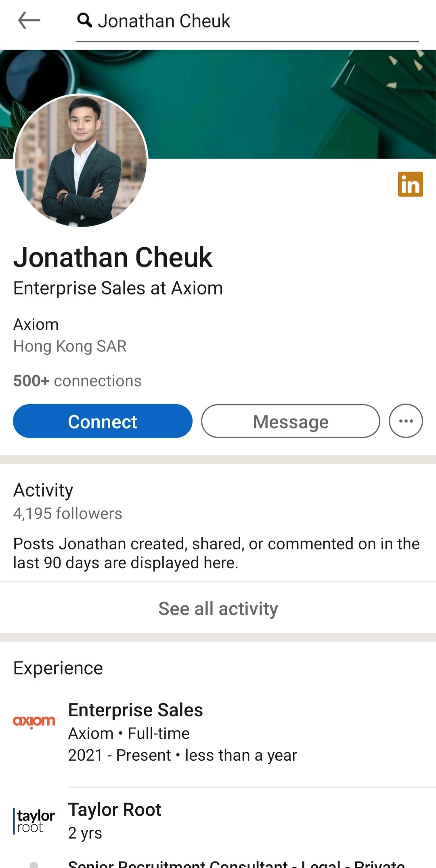This screenshot has width=436, height=868.
Task: Click the Message button
Action: point(291,421)
